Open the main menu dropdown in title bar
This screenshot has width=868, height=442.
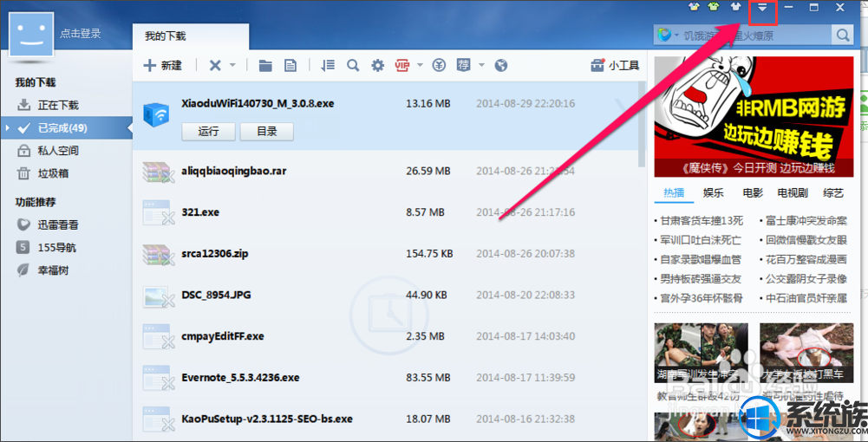coord(762,8)
